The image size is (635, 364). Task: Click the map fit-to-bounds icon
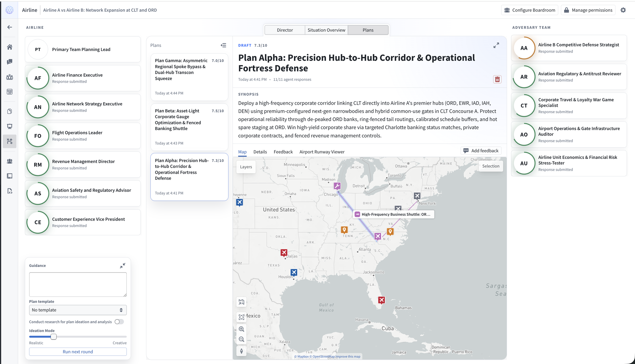(241, 317)
